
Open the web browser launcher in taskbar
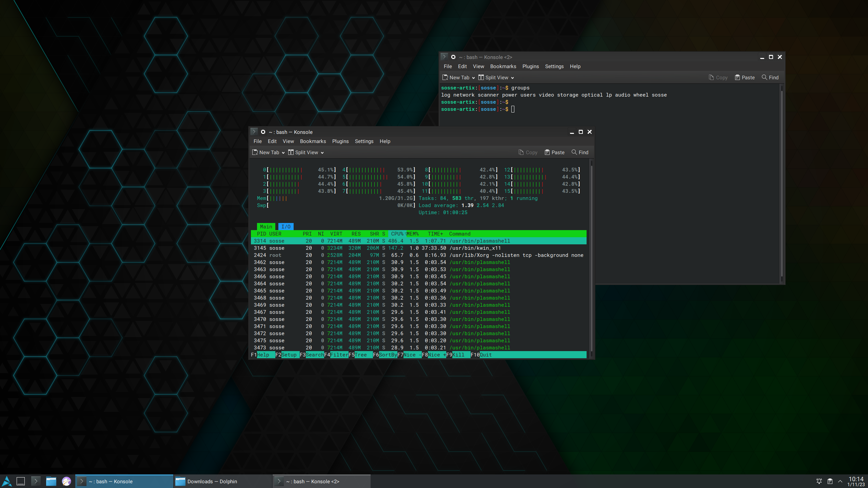coord(66,481)
